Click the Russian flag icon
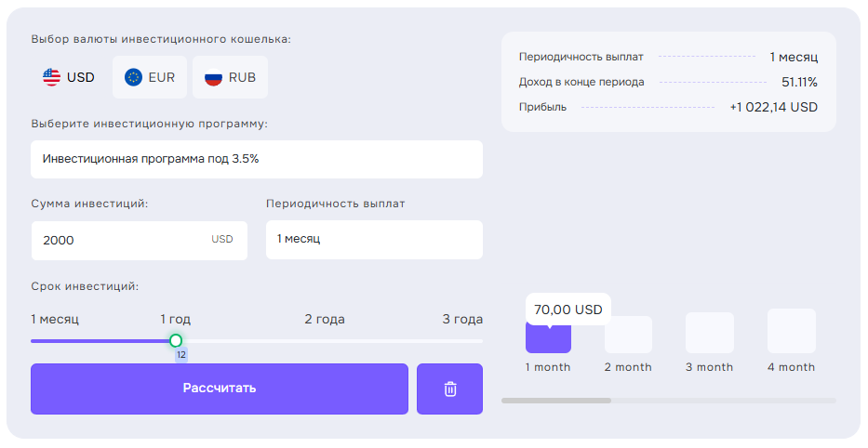This screenshot has height=448, width=868. [213, 77]
